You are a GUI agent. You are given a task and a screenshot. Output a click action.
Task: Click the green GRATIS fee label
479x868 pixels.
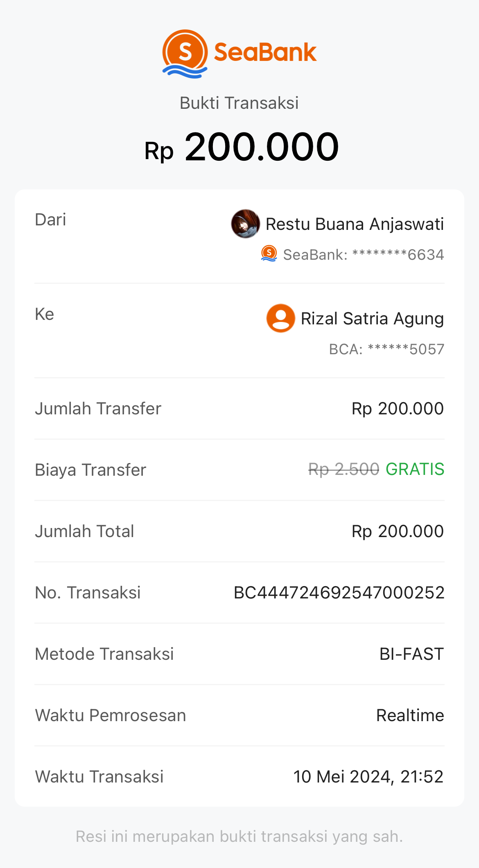point(415,469)
